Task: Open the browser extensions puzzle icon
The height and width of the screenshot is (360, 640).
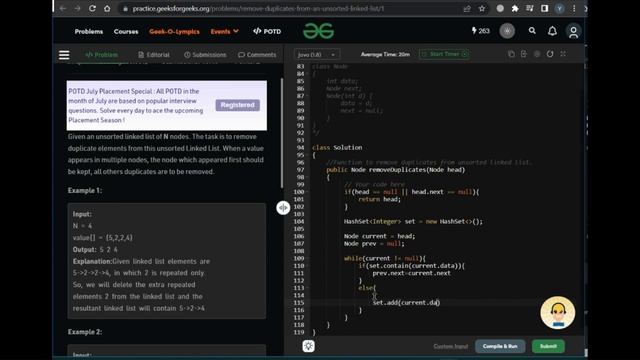Action: 515,9
